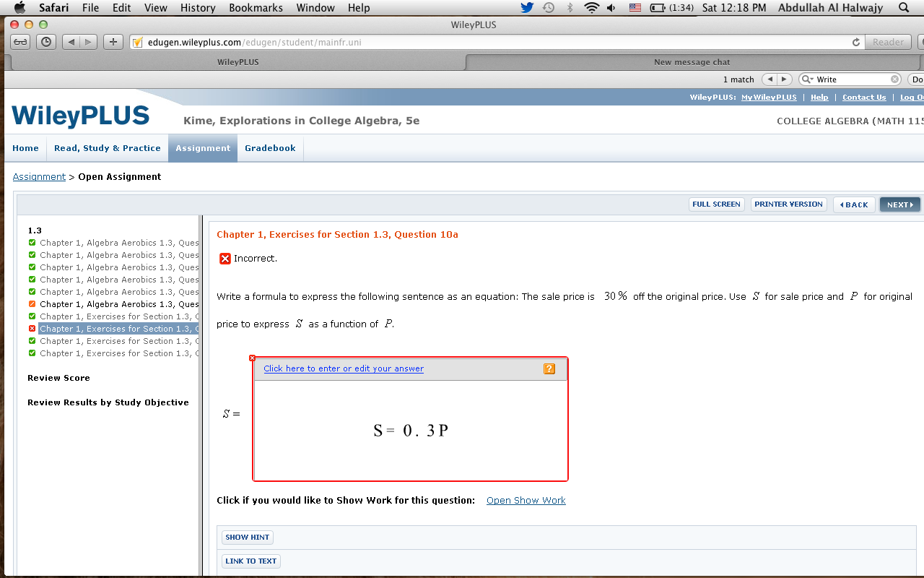Viewport: 924px width, 578px height.
Task: Open the Abdullah Al Halwajy user menu
Action: 829,8
